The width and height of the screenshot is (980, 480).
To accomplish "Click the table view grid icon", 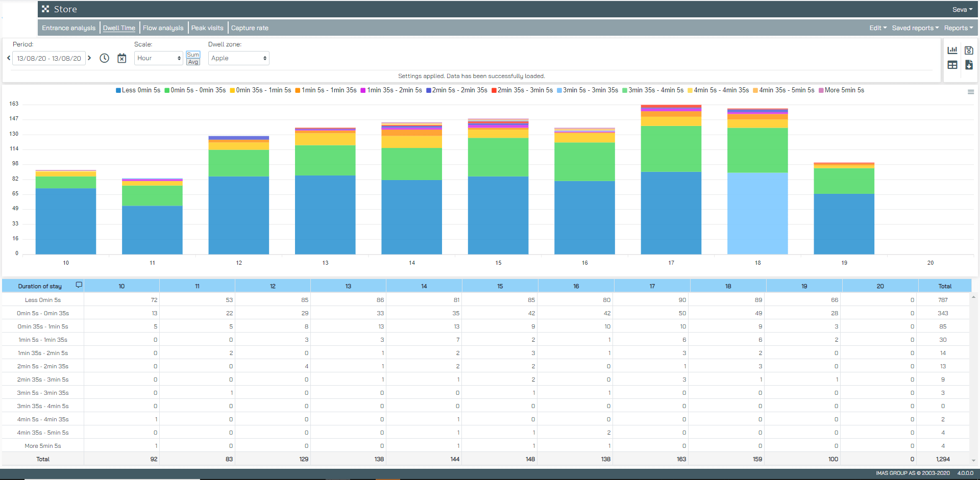I will click(x=952, y=65).
